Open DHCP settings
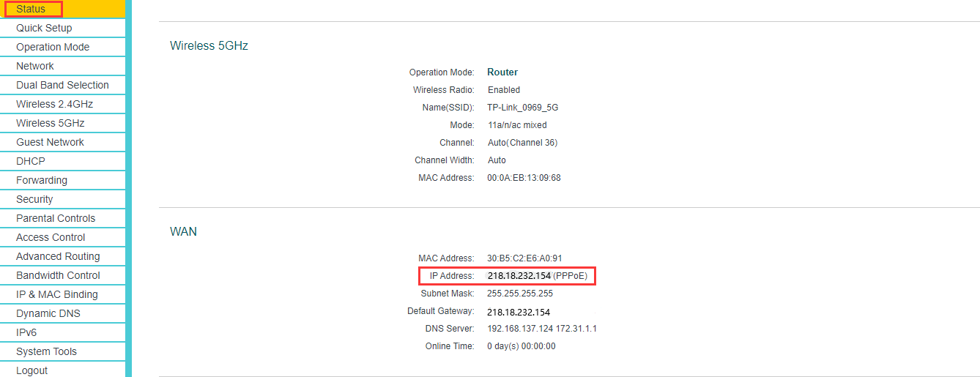980x377 pixels. point(62,161)
